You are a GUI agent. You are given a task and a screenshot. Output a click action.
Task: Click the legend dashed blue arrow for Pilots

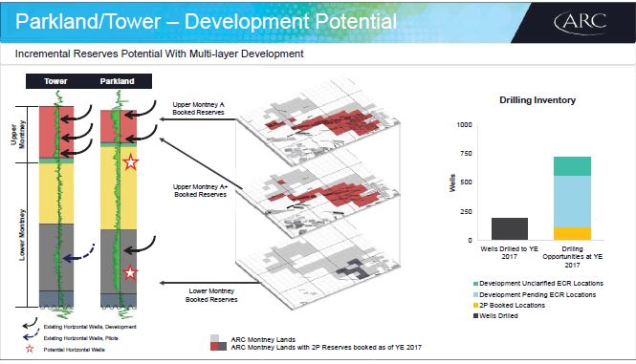click(31, 334)
